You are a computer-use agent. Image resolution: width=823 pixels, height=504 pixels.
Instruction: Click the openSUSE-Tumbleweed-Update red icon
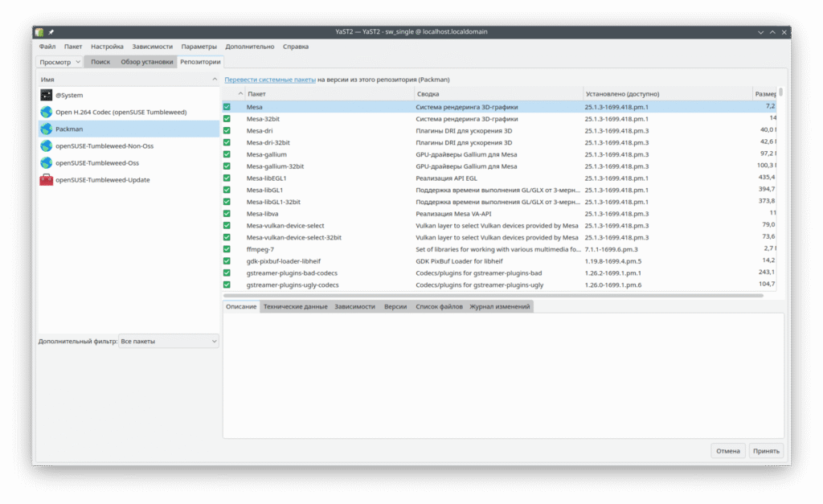click(x=46, y=179)
